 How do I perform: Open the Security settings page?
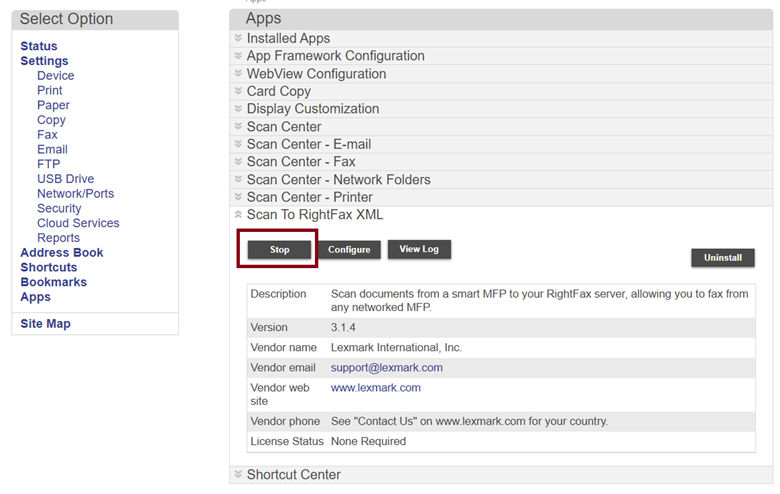[59, 209]
